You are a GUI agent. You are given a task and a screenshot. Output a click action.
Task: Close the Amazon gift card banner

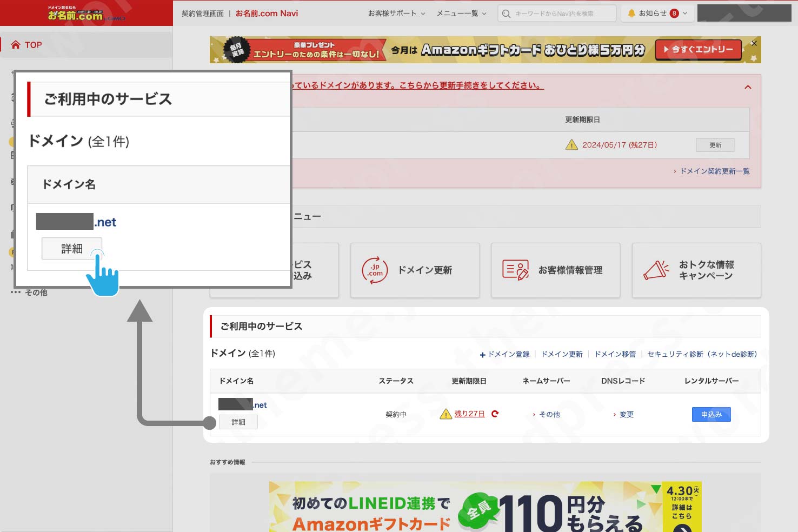pos(754,43)
